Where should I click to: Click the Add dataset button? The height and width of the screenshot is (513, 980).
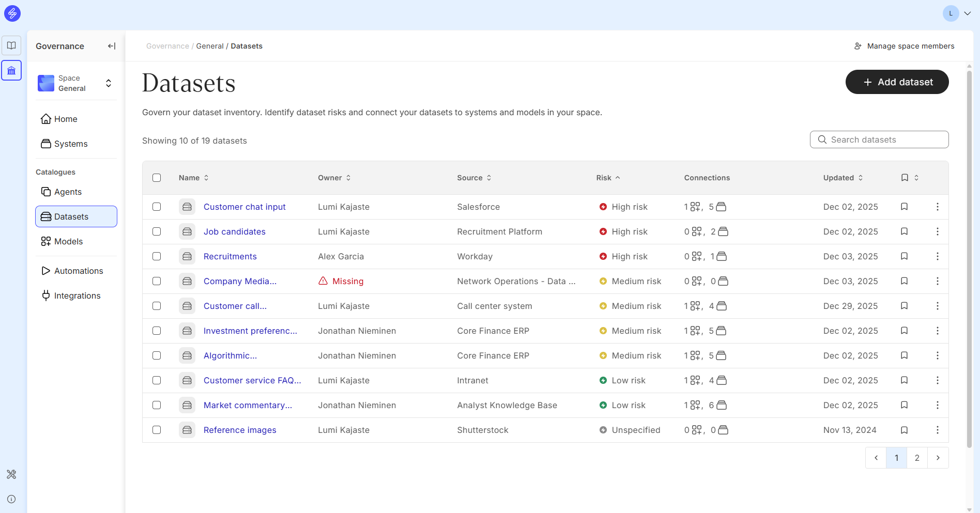[897, 82]
